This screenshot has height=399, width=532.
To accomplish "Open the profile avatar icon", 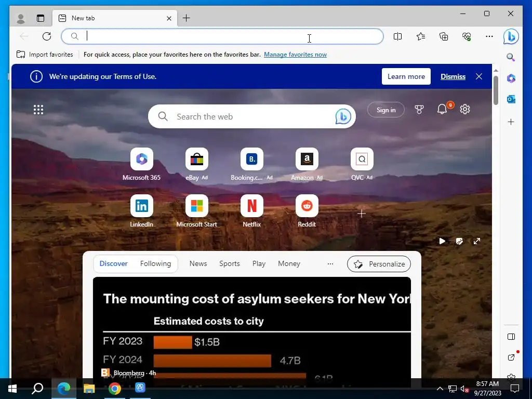I will pos(21,18).
